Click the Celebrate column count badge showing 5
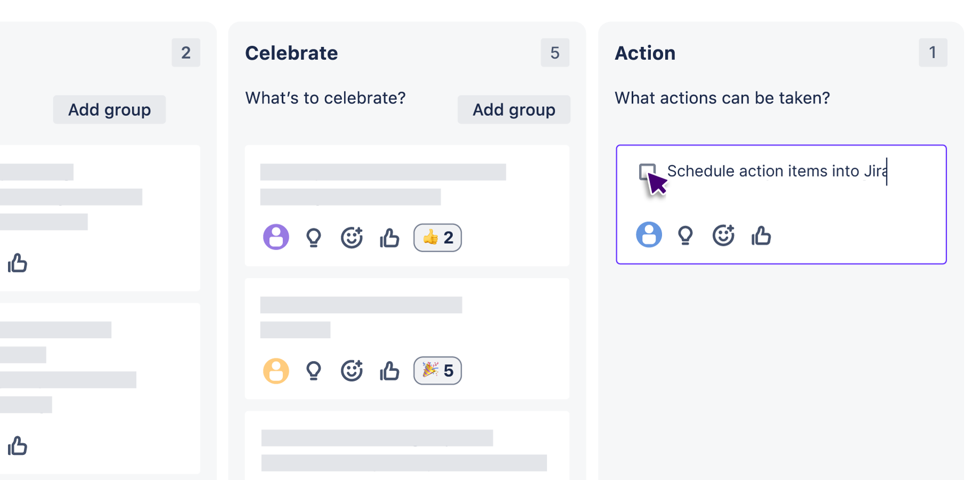 555,53
